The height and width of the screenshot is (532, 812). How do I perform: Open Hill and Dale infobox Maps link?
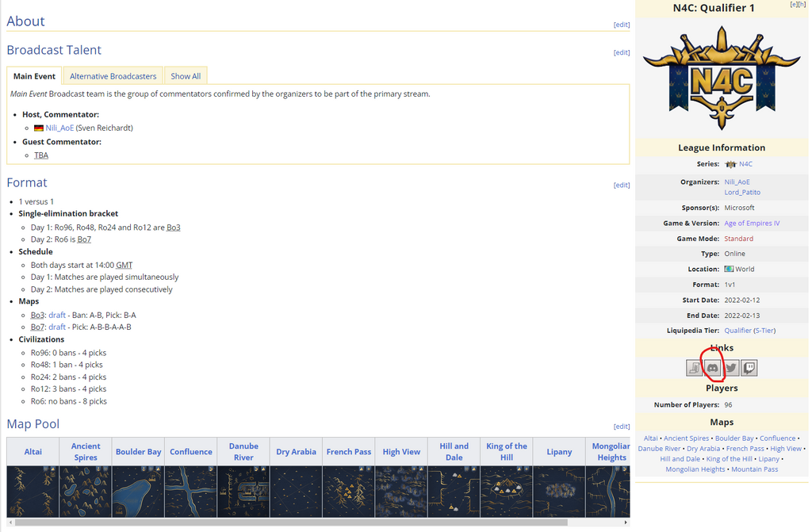coord(680,459)
